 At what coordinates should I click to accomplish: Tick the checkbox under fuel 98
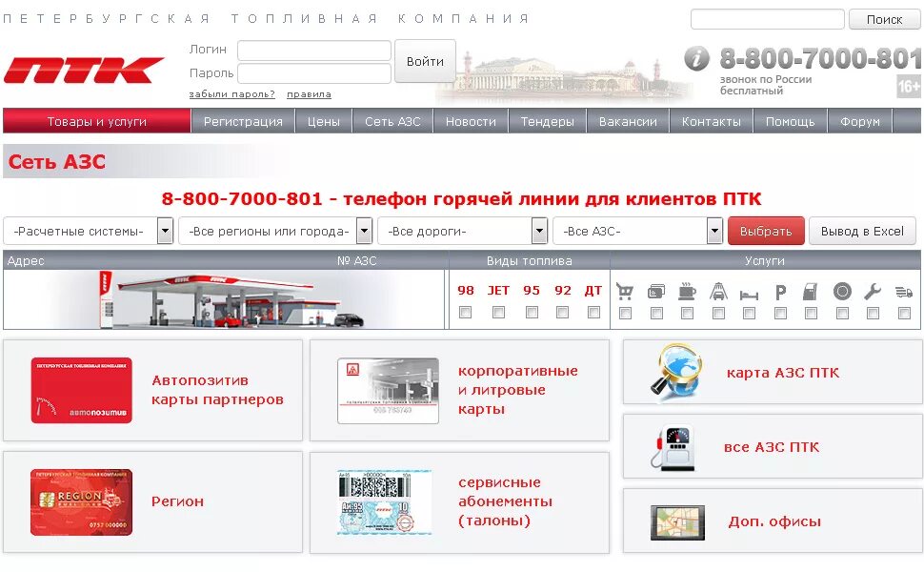pyautogui.click(x=466, y=312)
